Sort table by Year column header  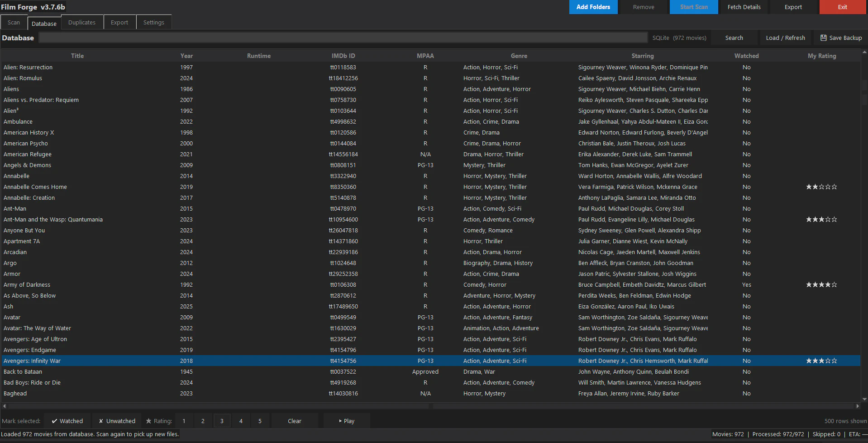coord(186,56)
